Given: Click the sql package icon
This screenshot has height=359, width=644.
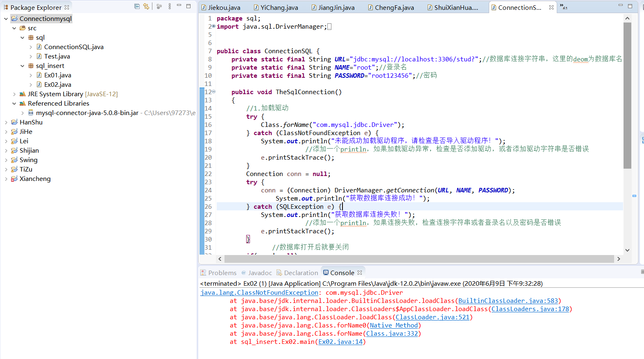Looking at the screenshot, I should tap(31, 37).
